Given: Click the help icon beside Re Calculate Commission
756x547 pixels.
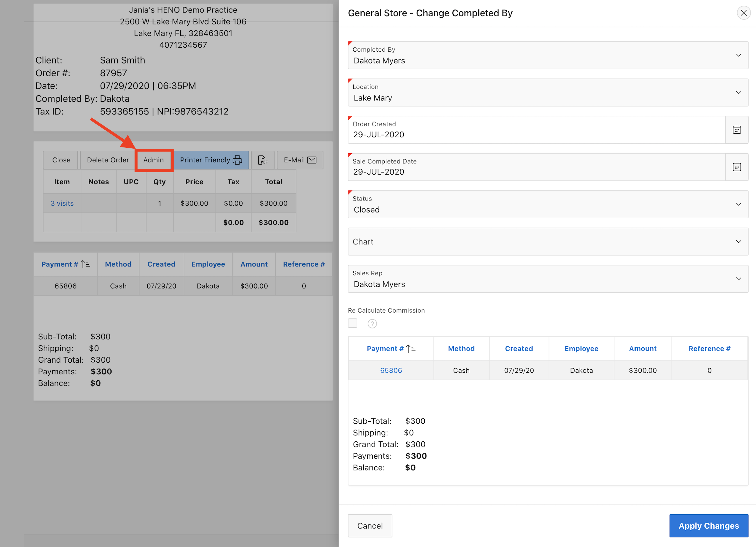Looking at the screenshot, I should tap(372, 324).
